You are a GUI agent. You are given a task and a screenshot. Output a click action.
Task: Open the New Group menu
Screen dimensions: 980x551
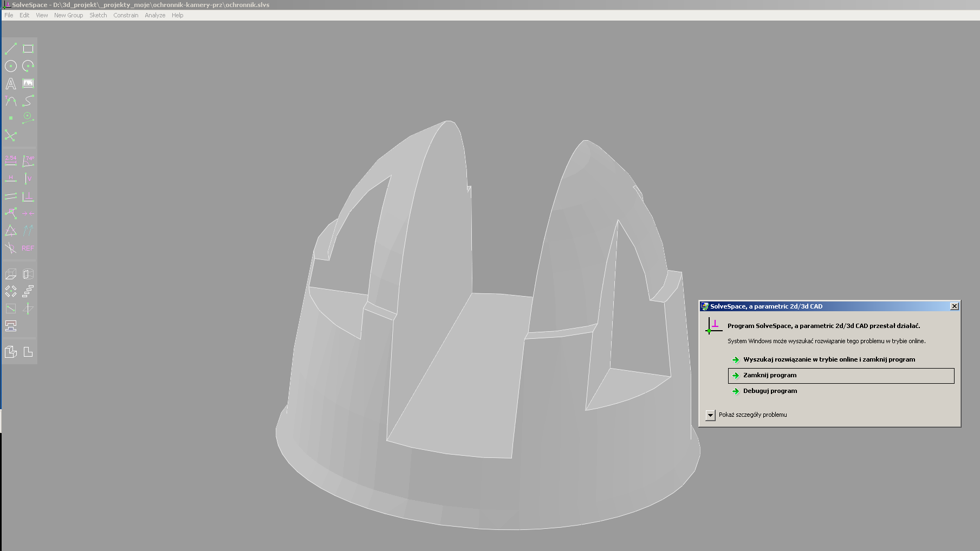coord(68,15)
